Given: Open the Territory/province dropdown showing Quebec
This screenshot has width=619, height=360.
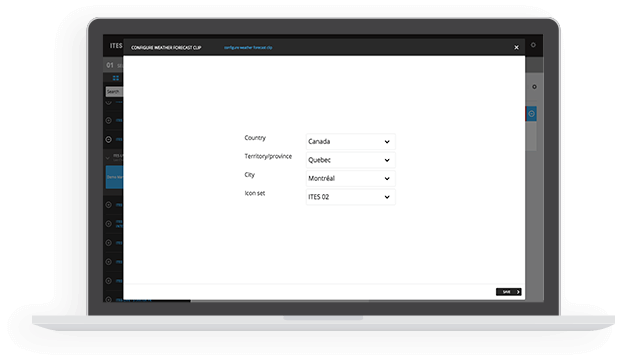Looking at the screenshot, I should (350, 160).
